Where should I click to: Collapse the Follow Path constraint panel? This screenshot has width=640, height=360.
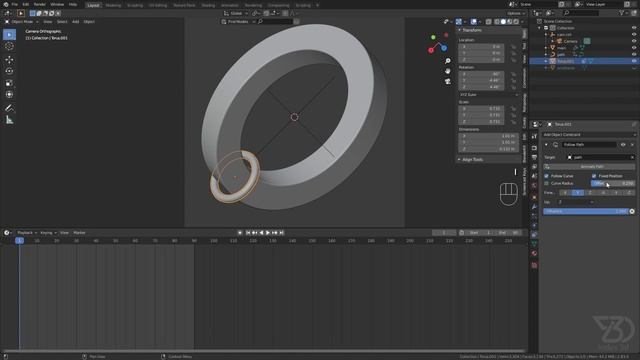546,144
